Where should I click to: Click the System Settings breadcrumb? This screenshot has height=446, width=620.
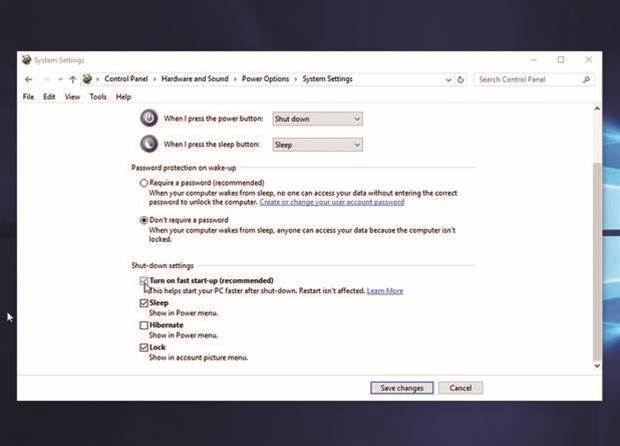point(327,79)
